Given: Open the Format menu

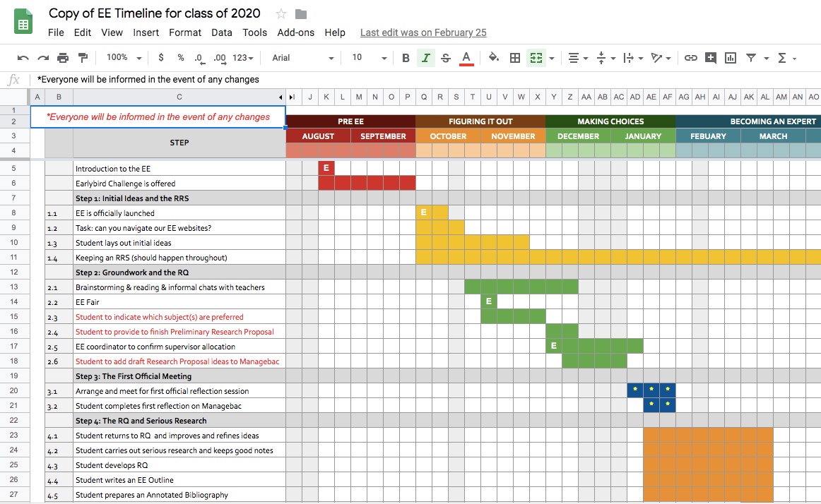Looking at the screenshot, I should coord(185,32).
